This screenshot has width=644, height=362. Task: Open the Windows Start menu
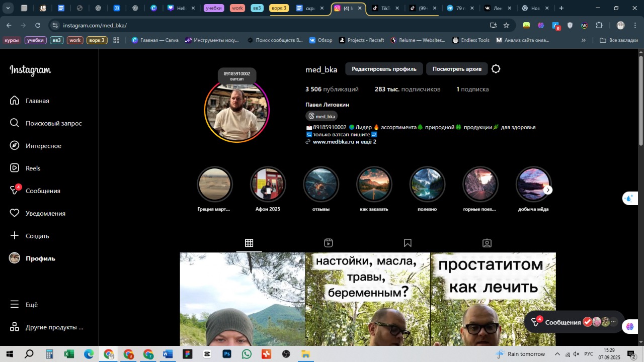[10, 354]
